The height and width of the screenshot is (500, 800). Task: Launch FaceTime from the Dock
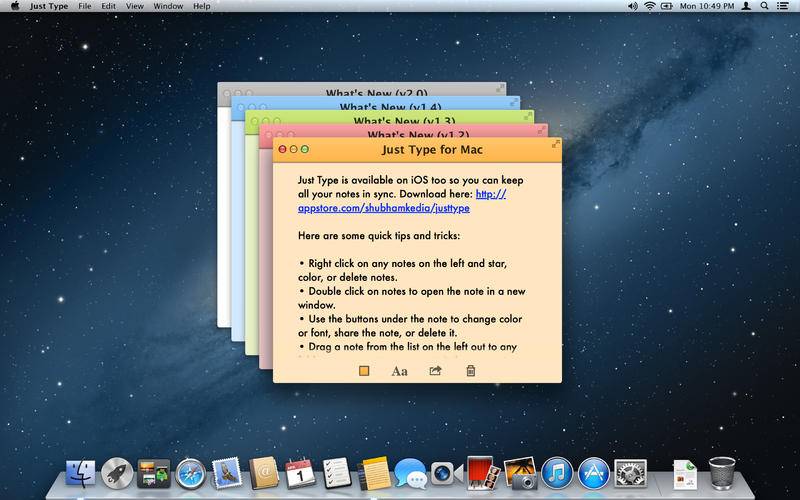click(x=446, y=474)
